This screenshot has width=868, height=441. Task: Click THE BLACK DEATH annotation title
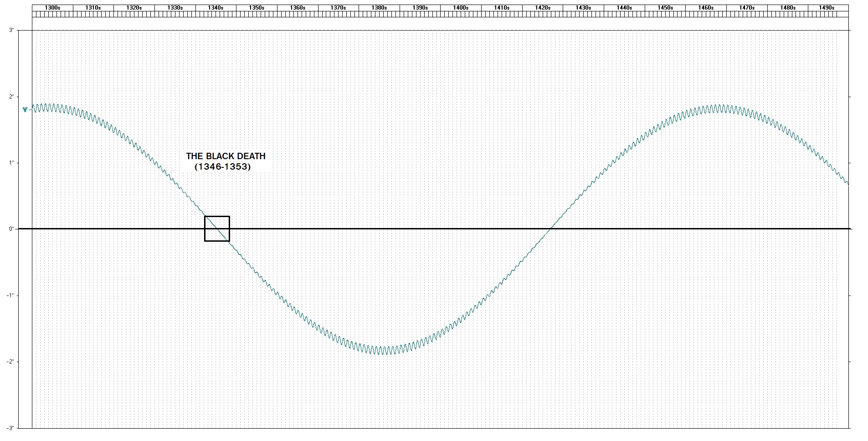point(226,156)
